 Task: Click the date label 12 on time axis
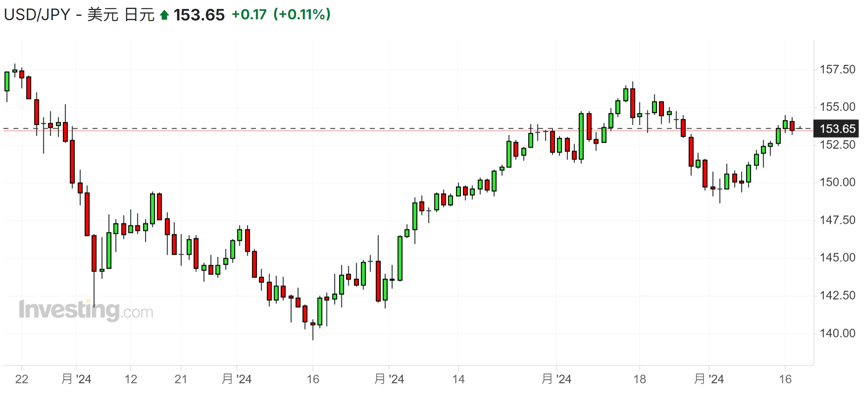pyautogui.click(x=131, y=379)
